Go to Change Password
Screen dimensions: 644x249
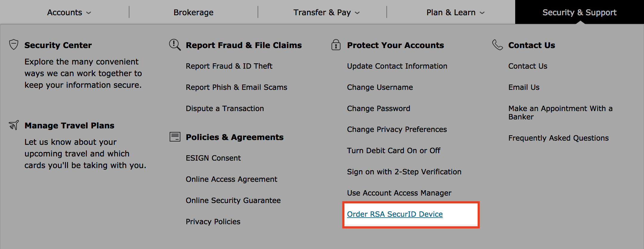379,108
